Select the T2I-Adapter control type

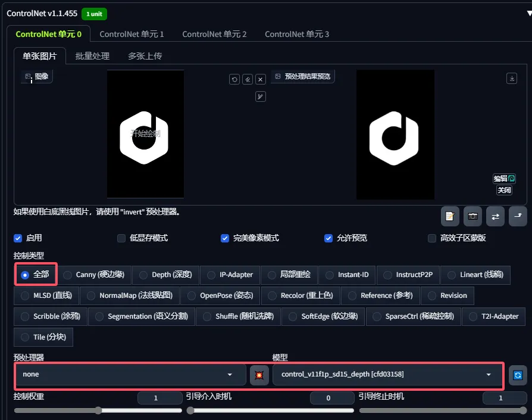pos(494,316)
